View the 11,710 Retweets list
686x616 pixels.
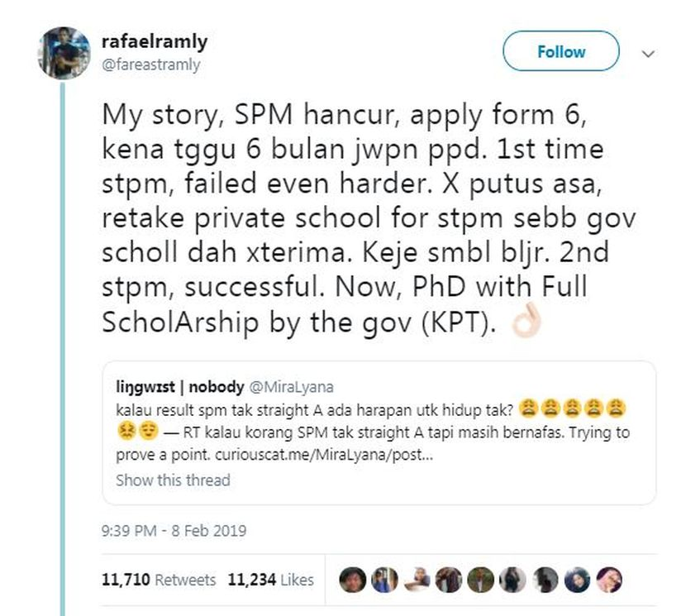[159, 580]
